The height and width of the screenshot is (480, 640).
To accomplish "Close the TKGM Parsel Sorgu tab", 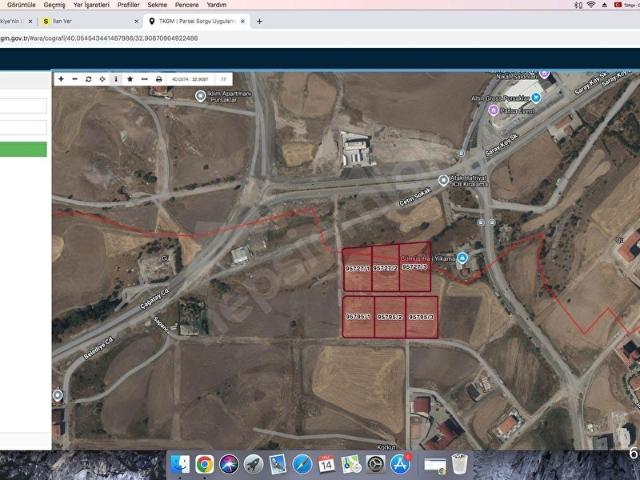I will (242, 21).
